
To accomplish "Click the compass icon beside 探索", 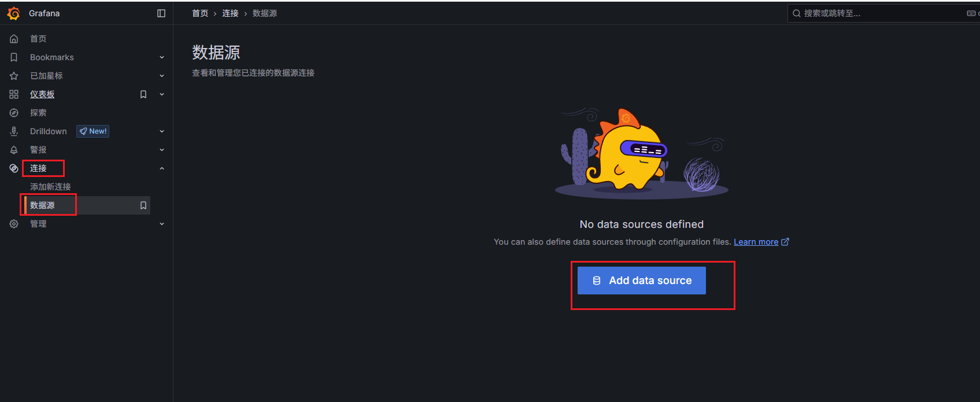I will coord(14,113).
